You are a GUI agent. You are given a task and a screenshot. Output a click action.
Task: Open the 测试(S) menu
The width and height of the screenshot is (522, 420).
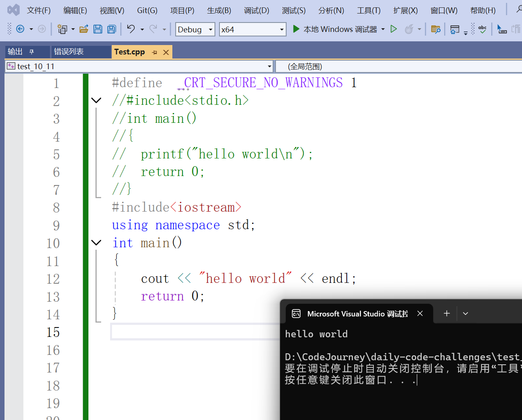[294, 10]
